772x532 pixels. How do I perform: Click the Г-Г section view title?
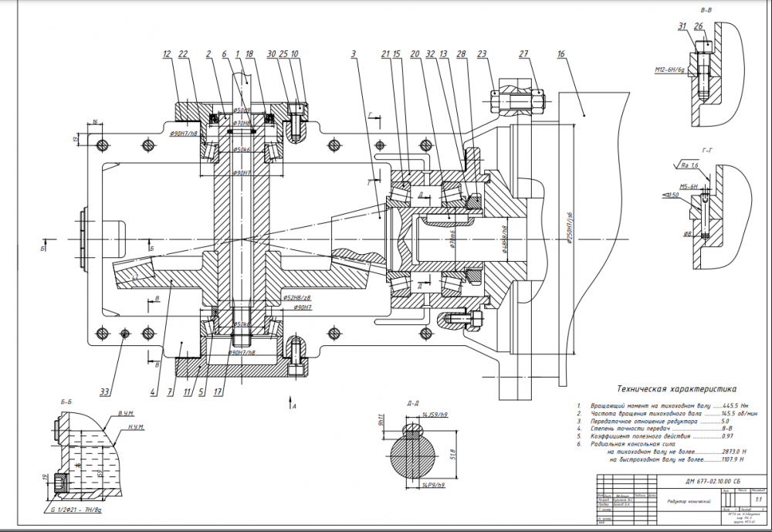(x=707, y=151)
